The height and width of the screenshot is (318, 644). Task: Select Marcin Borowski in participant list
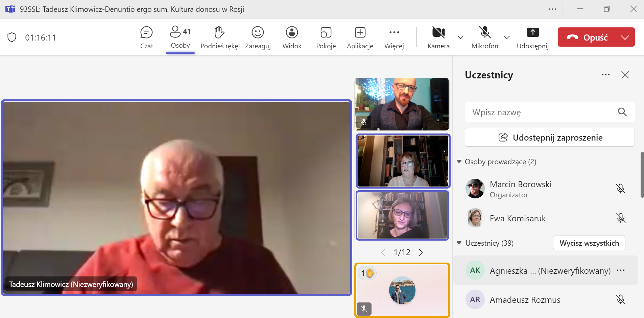click(x=545, y=189)
